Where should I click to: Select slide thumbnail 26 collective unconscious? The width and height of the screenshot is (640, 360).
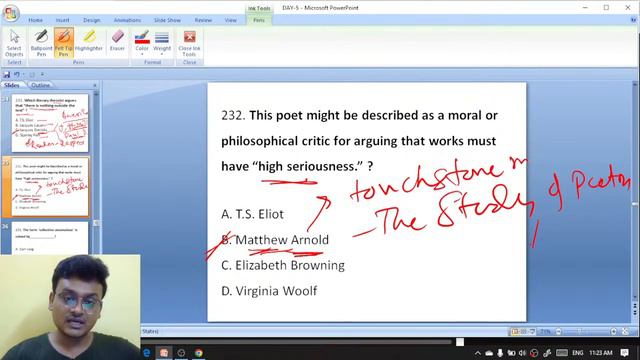pyautogui.click(x=50, y=238)
